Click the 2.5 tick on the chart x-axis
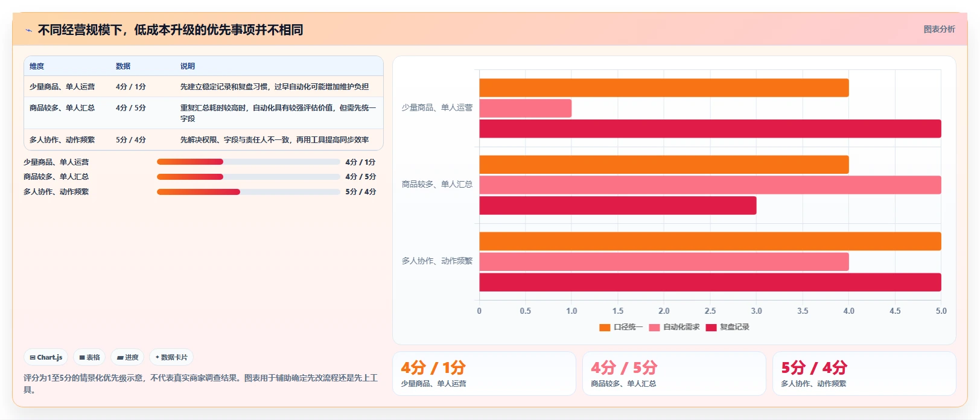 point(710,311)
